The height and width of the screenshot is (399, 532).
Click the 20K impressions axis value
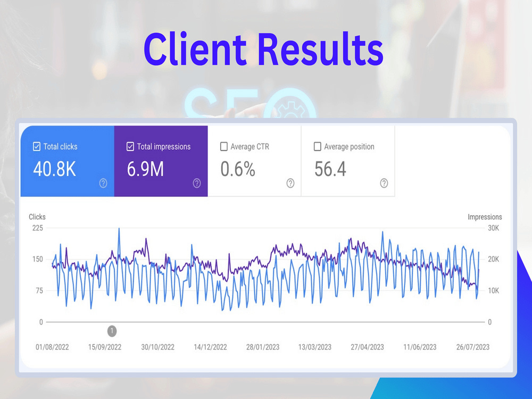[494, 259]
